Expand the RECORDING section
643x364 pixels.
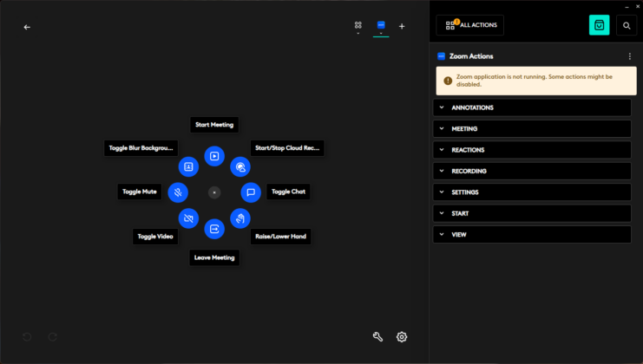click(x=532, y=171)
